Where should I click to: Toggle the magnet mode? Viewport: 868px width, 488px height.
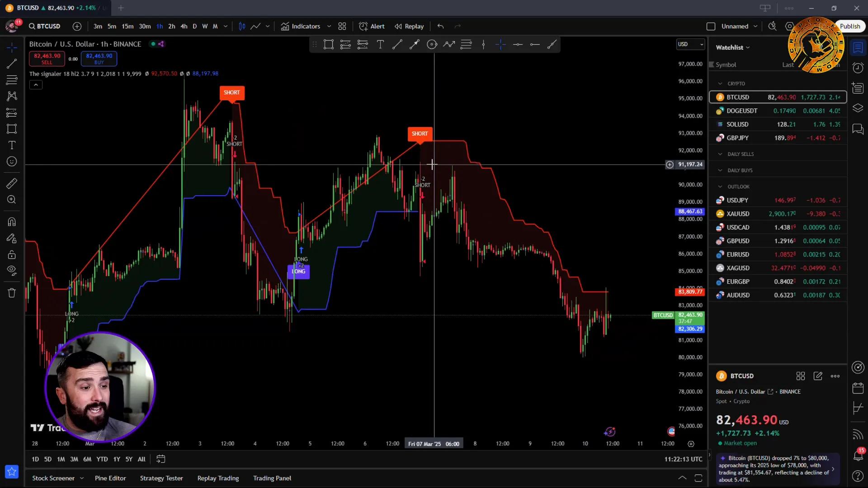click(12, 222)
